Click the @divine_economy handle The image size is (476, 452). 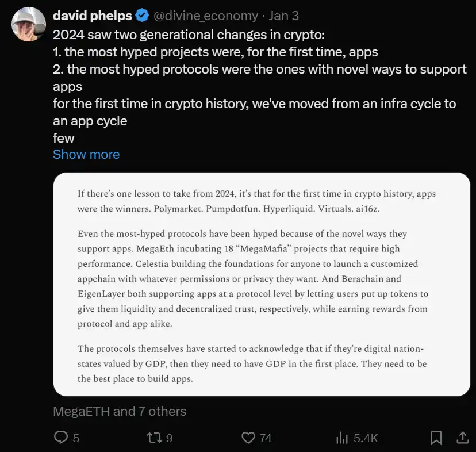coord(204,16)
